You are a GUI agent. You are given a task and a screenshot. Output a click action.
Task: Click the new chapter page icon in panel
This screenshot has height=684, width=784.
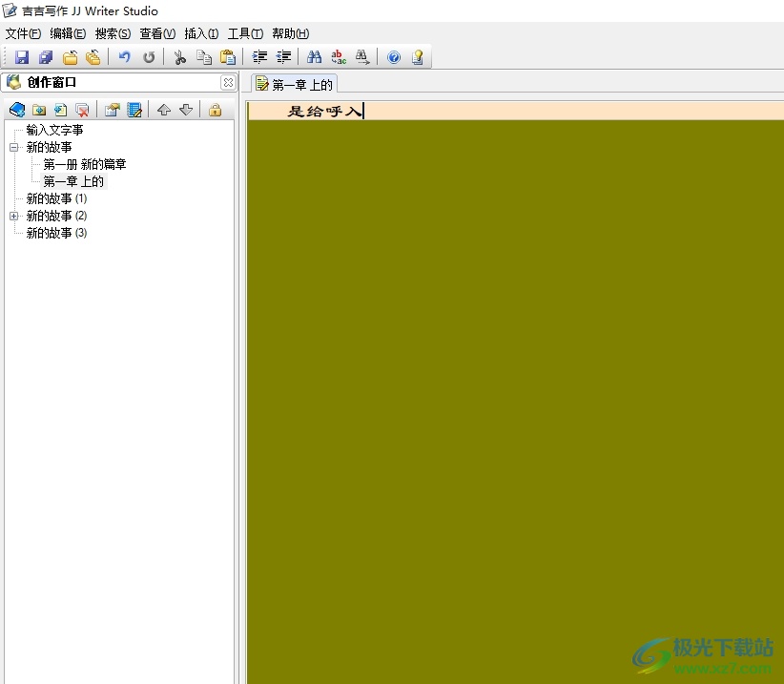60,110
